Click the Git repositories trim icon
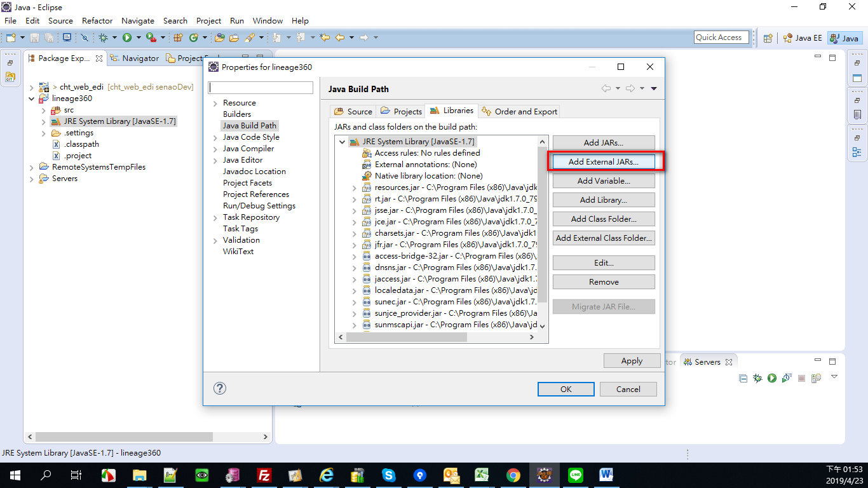The width and height of the screenshot is (868, 488). [10, 77]
